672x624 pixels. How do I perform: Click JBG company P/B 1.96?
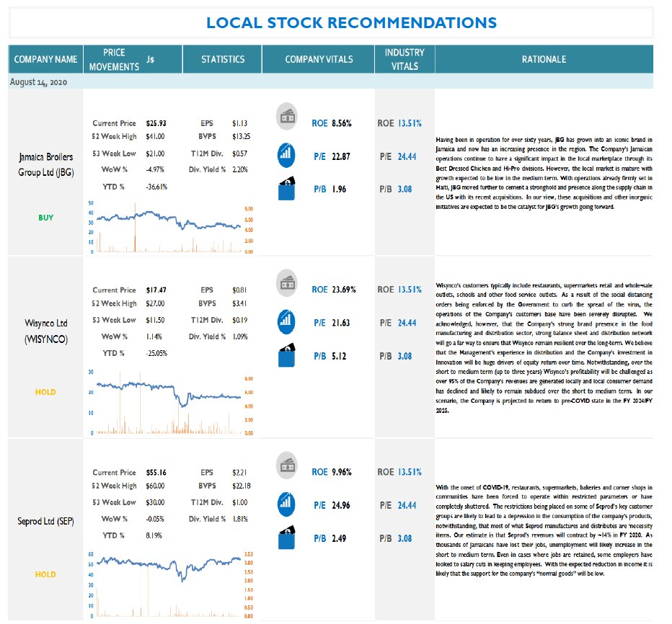pyautogui.click(x=339, y=189)
